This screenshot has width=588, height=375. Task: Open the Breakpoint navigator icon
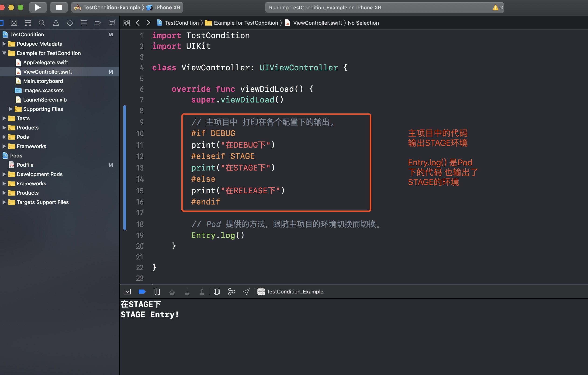point(98,23)
